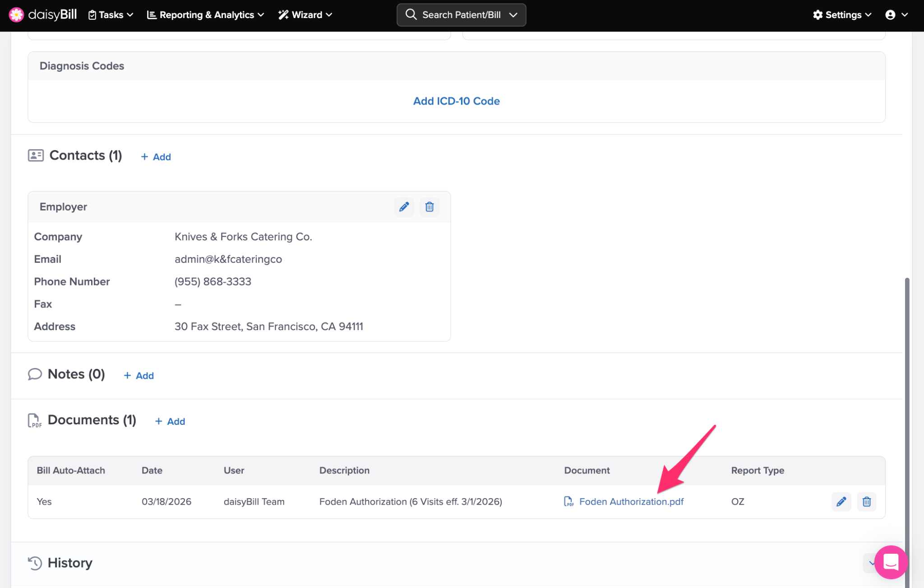Add a new contact
The width and height of the screenshot is (924, 588).
pos(156,157)
